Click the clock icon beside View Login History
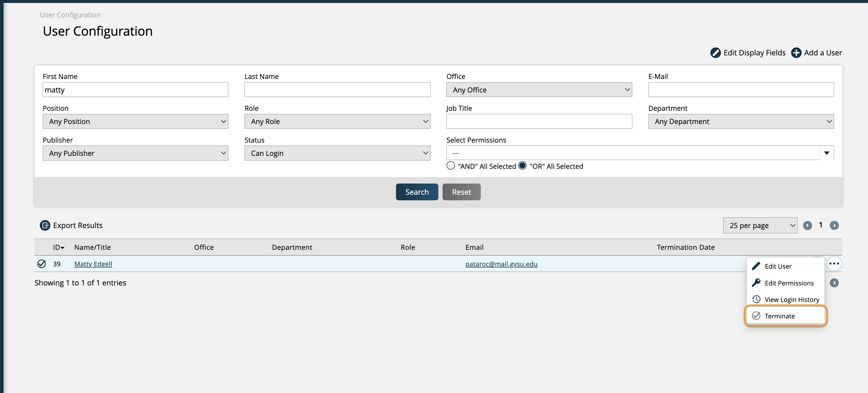This screenshot has width=868, height=393. tap(756, 299)
